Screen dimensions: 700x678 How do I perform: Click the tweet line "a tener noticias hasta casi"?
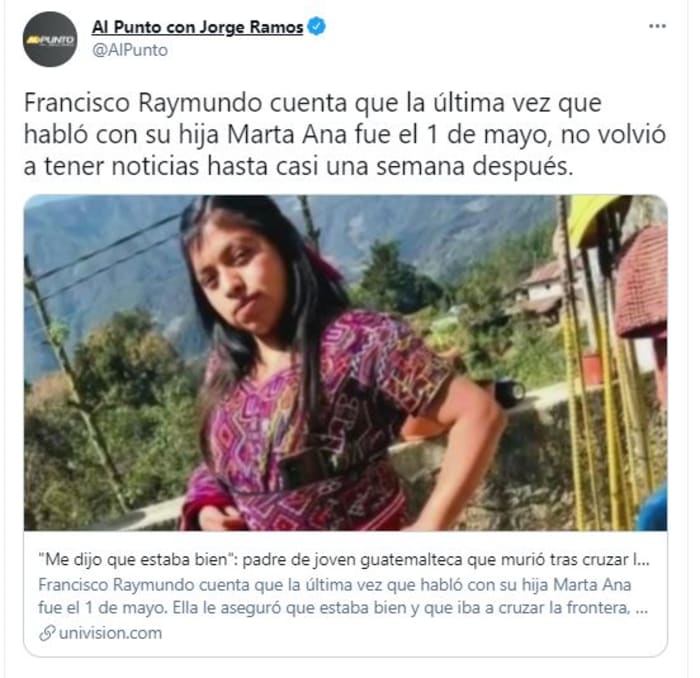(298, 166)
